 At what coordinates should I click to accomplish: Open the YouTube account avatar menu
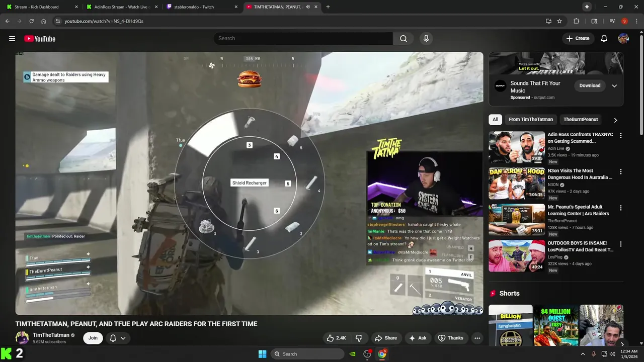pyautogui.click(x=623, y=39)
